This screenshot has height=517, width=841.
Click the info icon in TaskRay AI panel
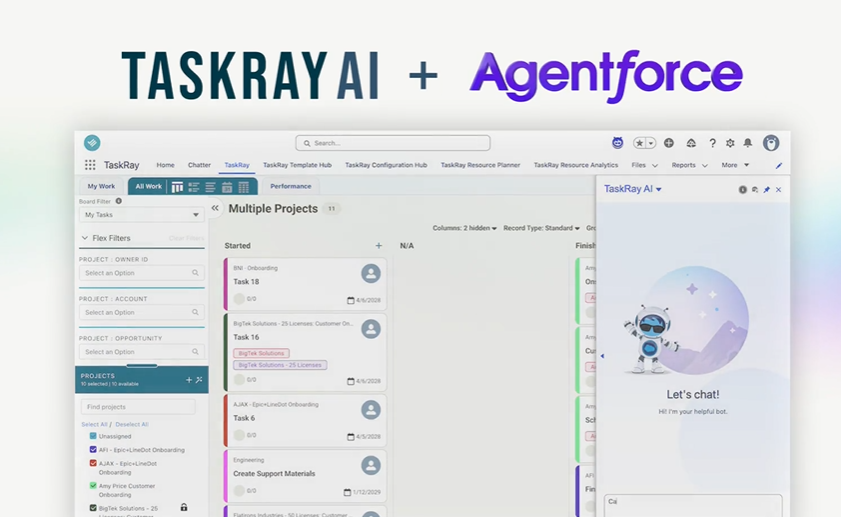[x=743, y=189]
